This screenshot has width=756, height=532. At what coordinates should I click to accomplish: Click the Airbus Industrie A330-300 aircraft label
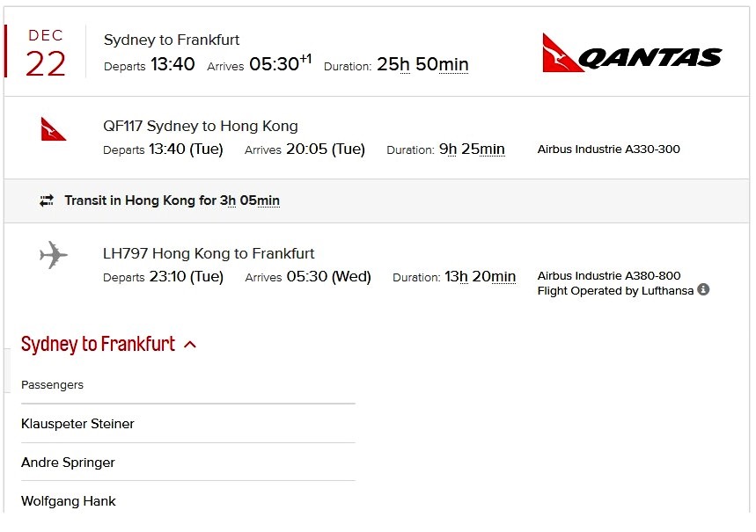tap(608, 149)
